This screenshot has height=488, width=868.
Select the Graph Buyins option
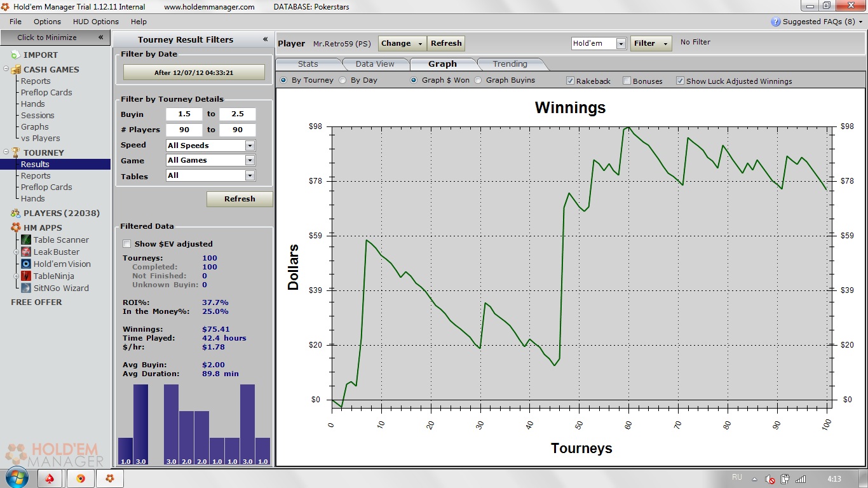pos(478,80)
